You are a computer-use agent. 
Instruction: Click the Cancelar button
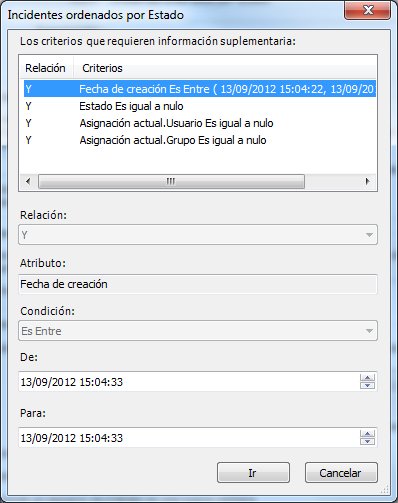point(341,473)
